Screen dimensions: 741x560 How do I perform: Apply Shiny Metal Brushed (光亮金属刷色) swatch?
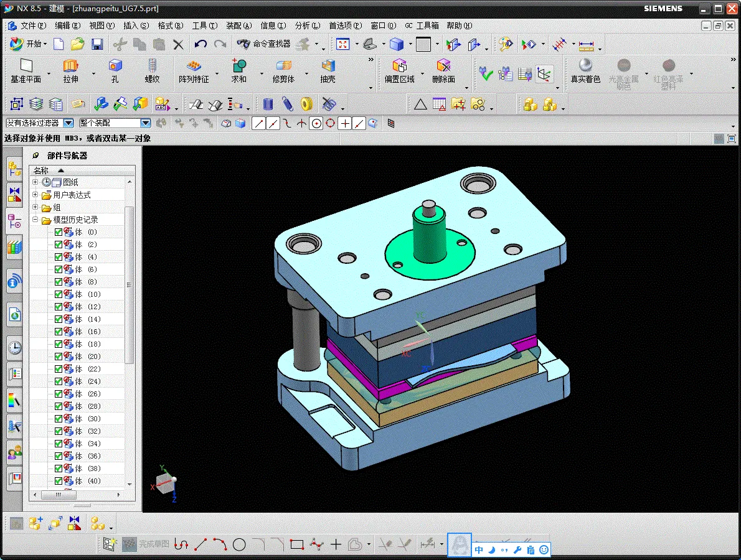pyautogui.click(x=623, y=73)
